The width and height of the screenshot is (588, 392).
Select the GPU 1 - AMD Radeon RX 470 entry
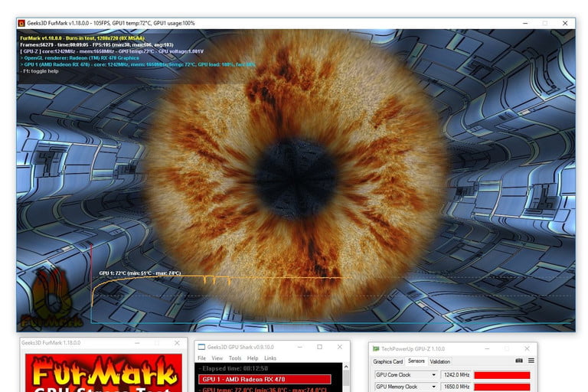tap(264, 379)
